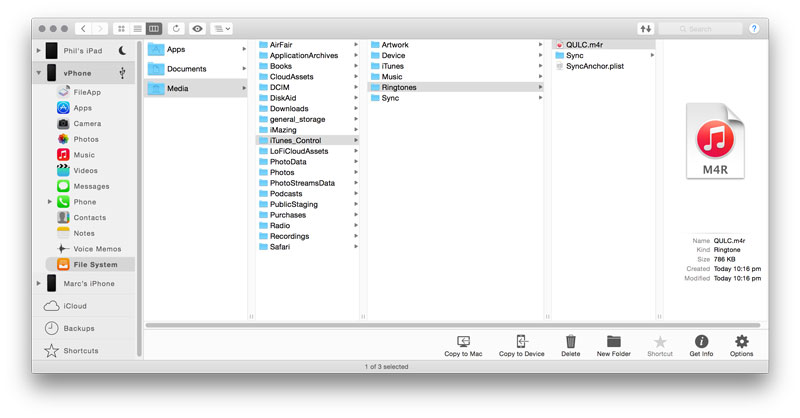Expand Phil's iPad device
800x418 pixels.
coord(39,51)
